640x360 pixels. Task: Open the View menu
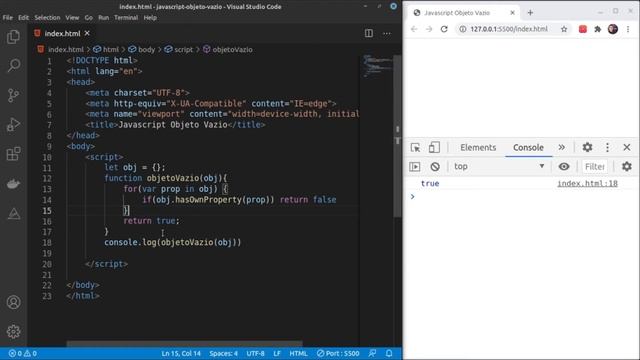click(72, 18)
